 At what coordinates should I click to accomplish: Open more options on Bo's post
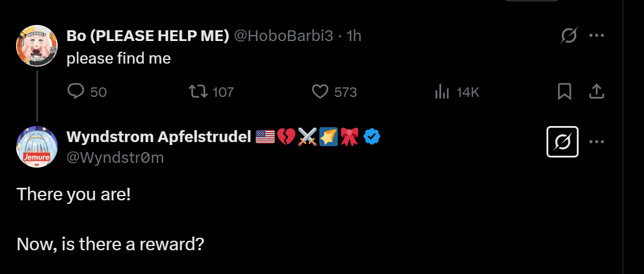pyautogui.click(x=596, y=36)
